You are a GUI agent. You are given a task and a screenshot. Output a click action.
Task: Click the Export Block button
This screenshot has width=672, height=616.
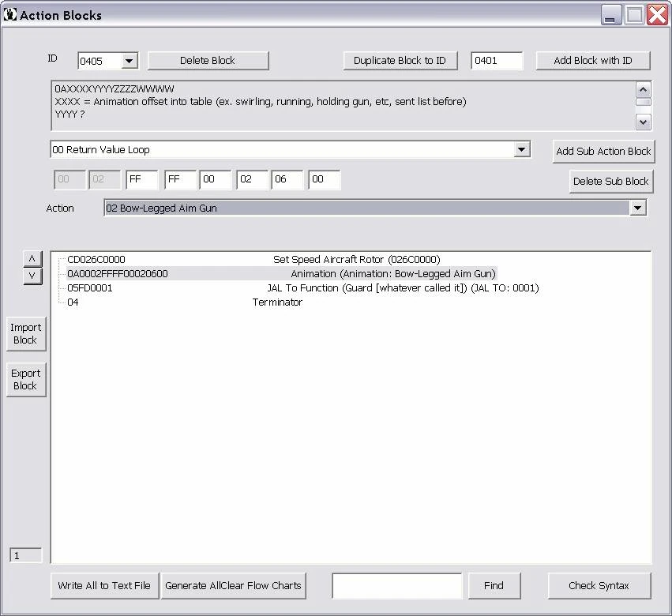tap(25, 379)
